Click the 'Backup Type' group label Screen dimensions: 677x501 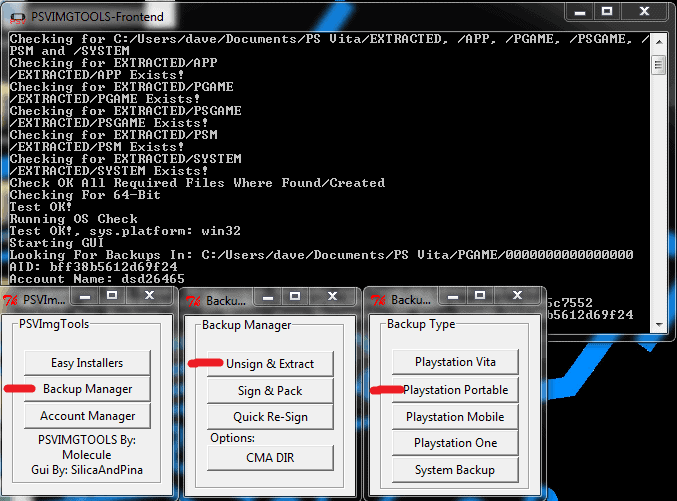point(421,324)
